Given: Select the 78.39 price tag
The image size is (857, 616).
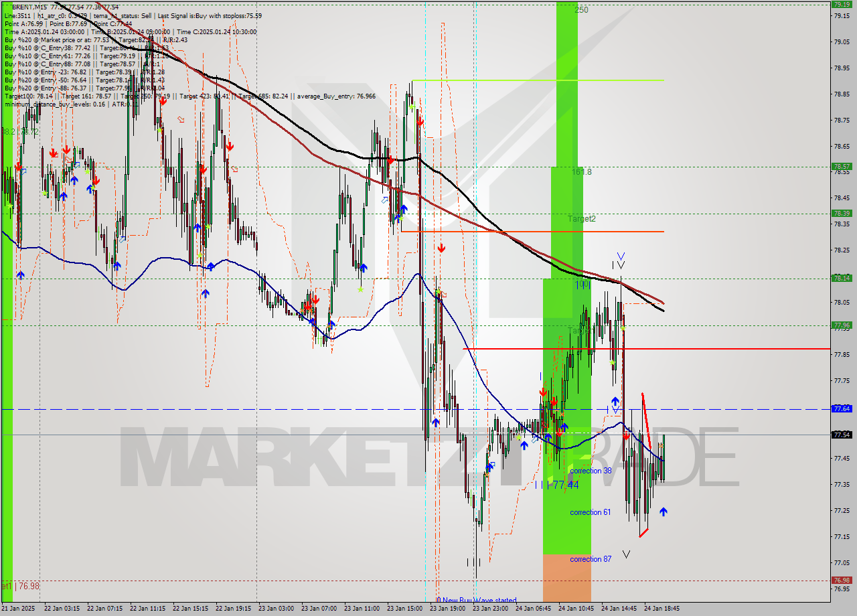Looking at the screenshot, I should tap(841, 213).
